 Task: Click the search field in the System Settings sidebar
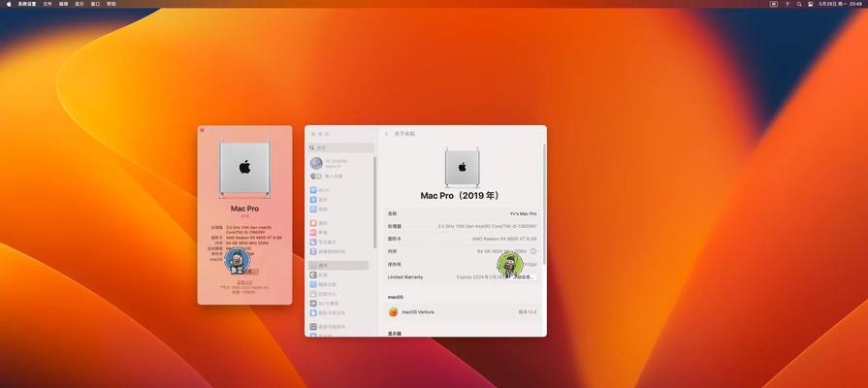[341, 147]
